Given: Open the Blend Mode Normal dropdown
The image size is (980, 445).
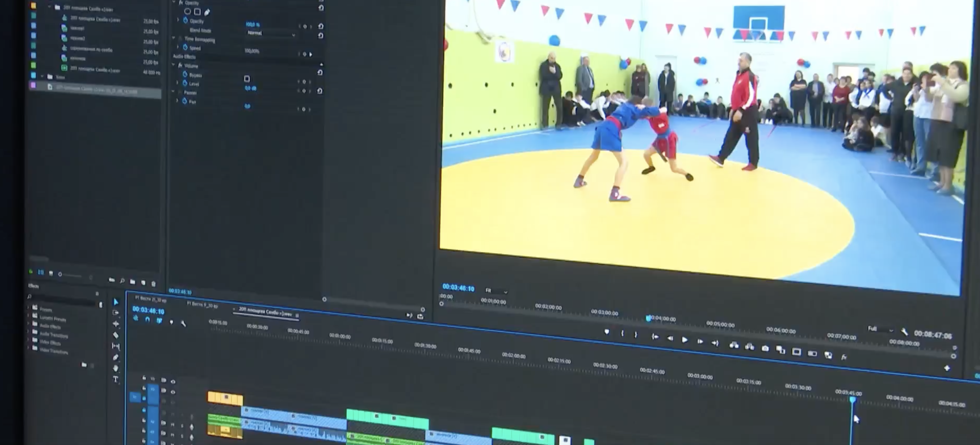Looking at the screenshot, I should (x=271, y=34).
